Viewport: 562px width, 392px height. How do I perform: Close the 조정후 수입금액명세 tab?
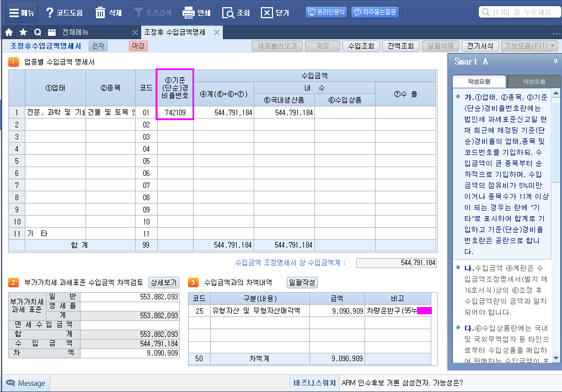coord(217,33)
